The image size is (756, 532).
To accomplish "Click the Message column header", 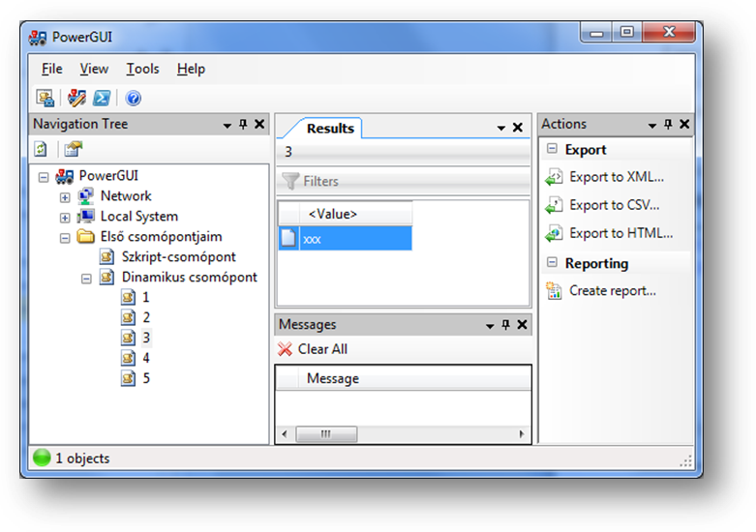I will [415, 378].
